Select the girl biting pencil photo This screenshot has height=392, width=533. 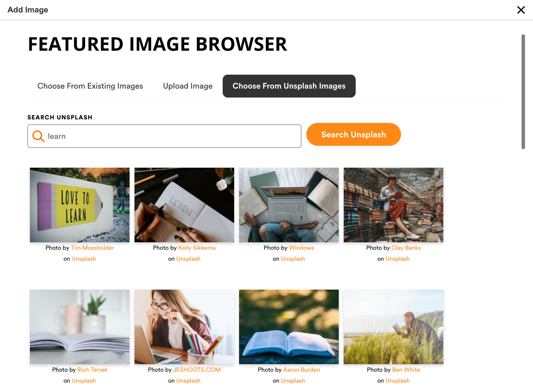coord(184,327)
